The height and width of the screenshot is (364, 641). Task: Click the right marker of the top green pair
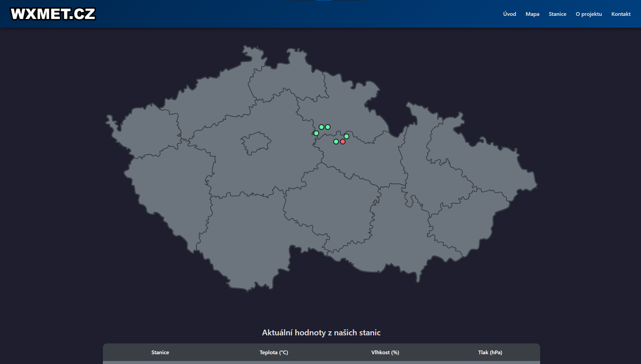point(327,127)
